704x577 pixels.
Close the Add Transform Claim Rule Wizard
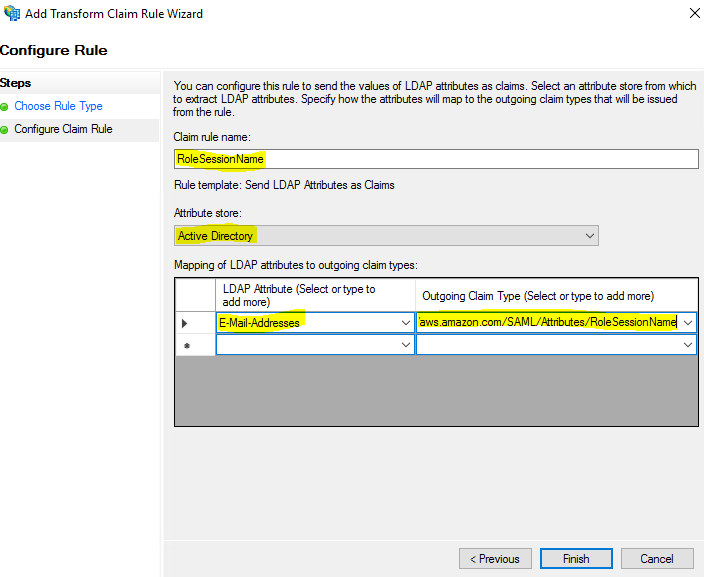coord(694,14)
